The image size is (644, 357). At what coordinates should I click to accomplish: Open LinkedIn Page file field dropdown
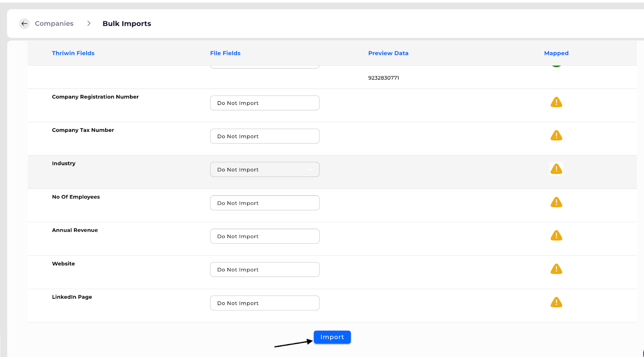265,303
